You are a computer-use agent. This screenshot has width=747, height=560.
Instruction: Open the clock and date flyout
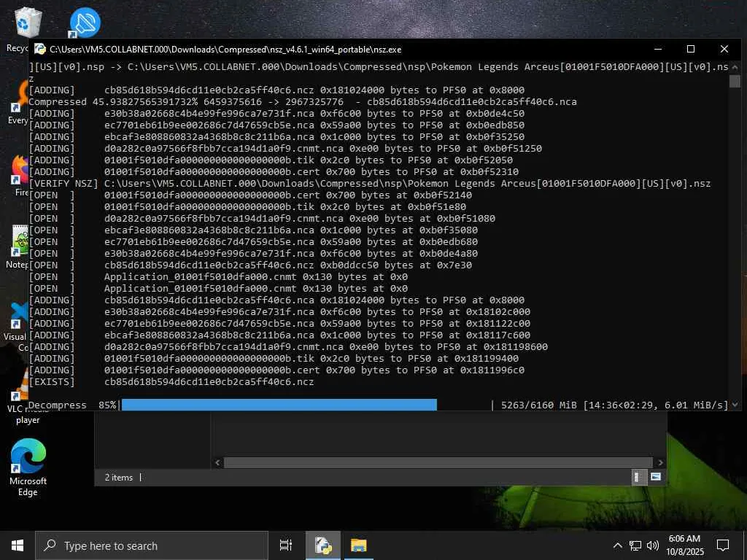(684, 545)
